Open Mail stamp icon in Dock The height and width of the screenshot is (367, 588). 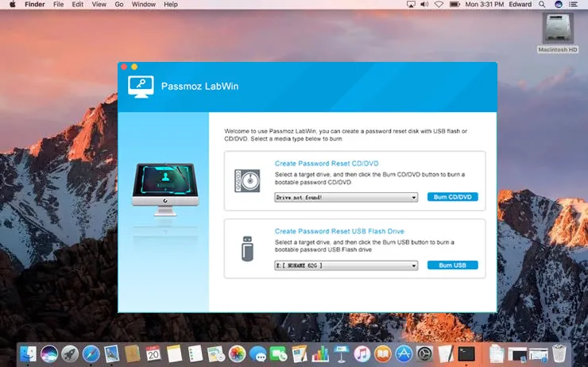(112, 353)
